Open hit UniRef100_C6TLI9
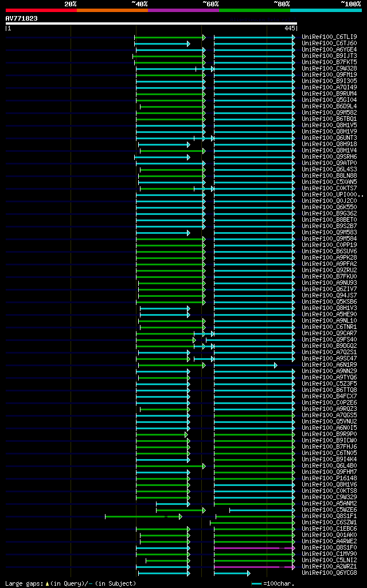 tap(330, 37)
